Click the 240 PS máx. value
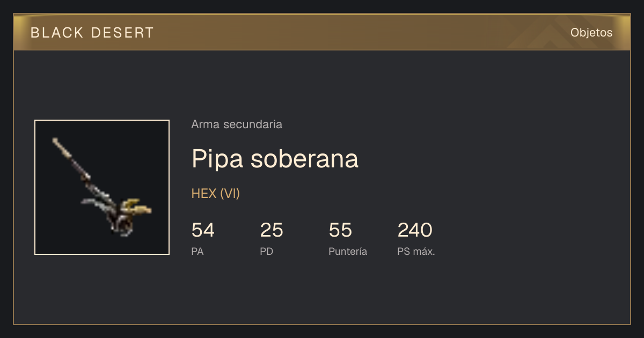This screenshot has height=338, width=644. (x=415, y=230)
